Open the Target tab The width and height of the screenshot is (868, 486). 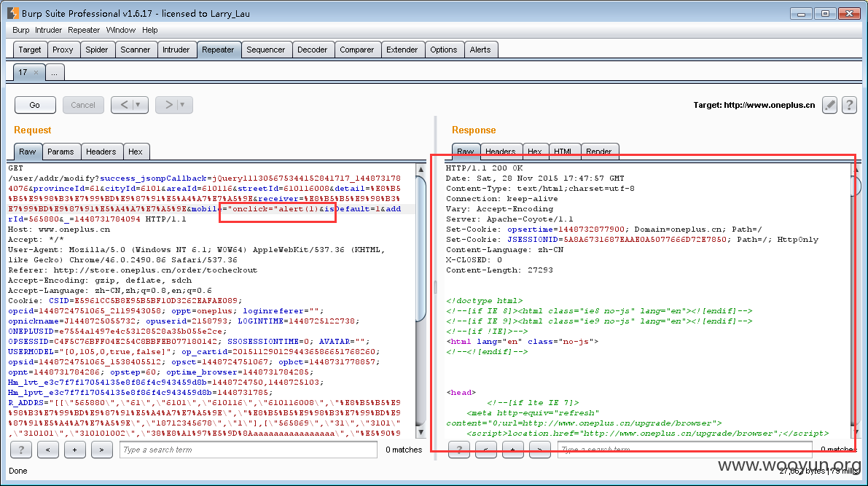(30, 50)
